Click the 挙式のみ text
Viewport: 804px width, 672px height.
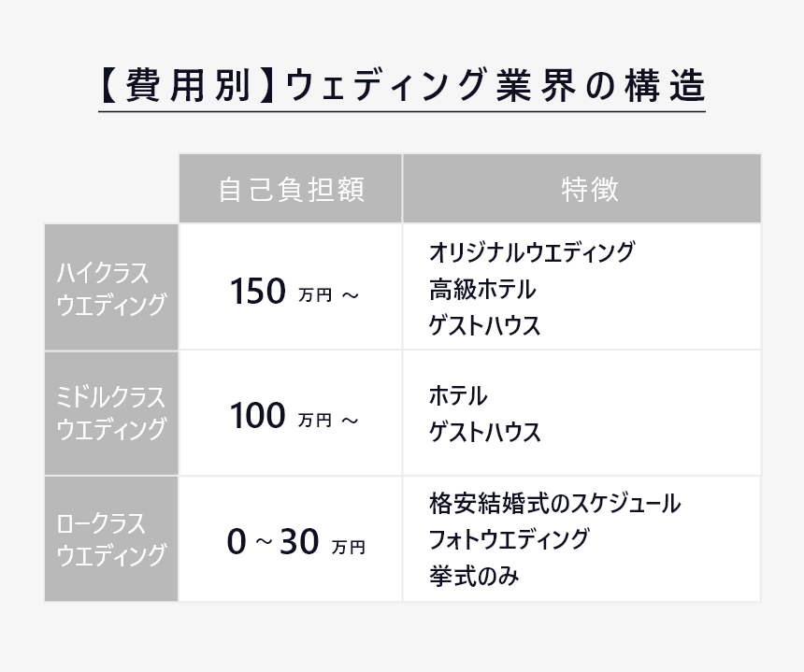tap(474, 576)
